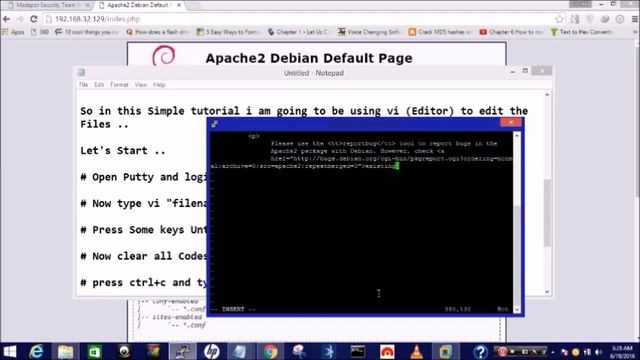Open the green Excel taskbar icon

pyautogui.click(x=94, y=351)
